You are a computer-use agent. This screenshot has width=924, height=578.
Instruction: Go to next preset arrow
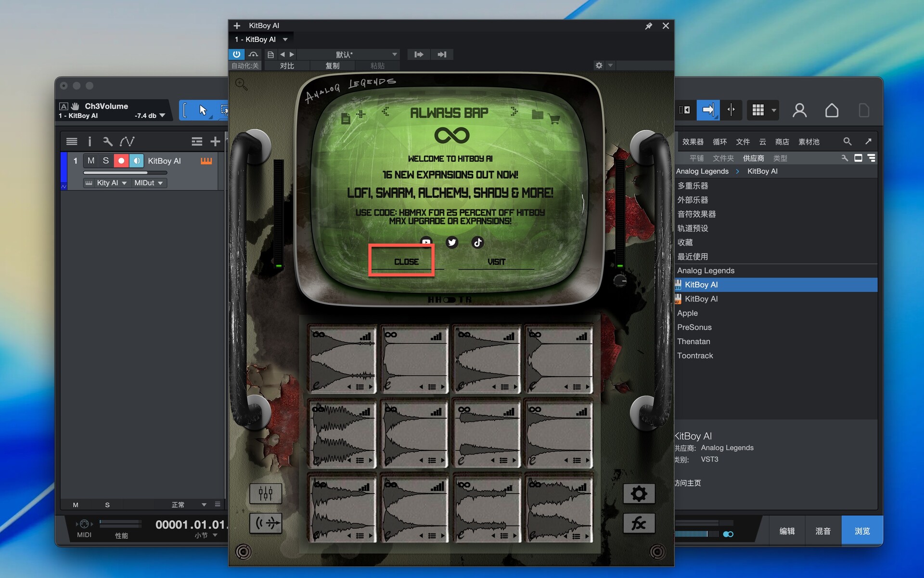292,54
